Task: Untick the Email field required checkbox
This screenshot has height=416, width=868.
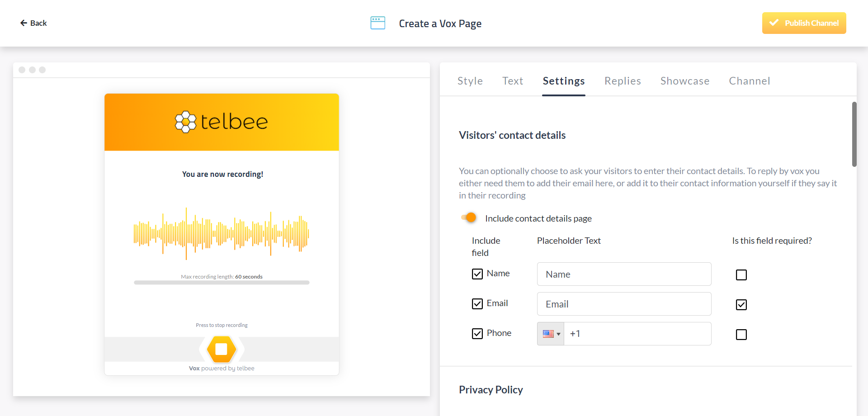Action: [741, 305]
